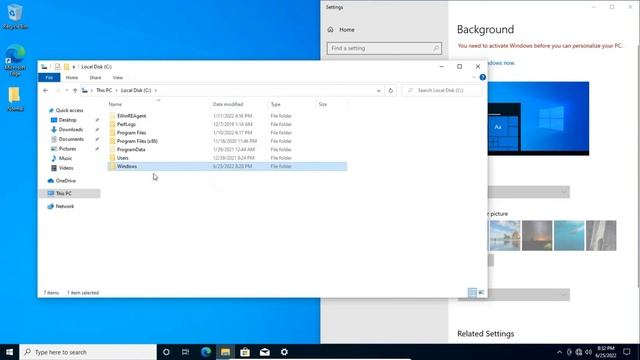
Task: Open customize quick access toolbar dropdown
Action: tap(74, 67)
